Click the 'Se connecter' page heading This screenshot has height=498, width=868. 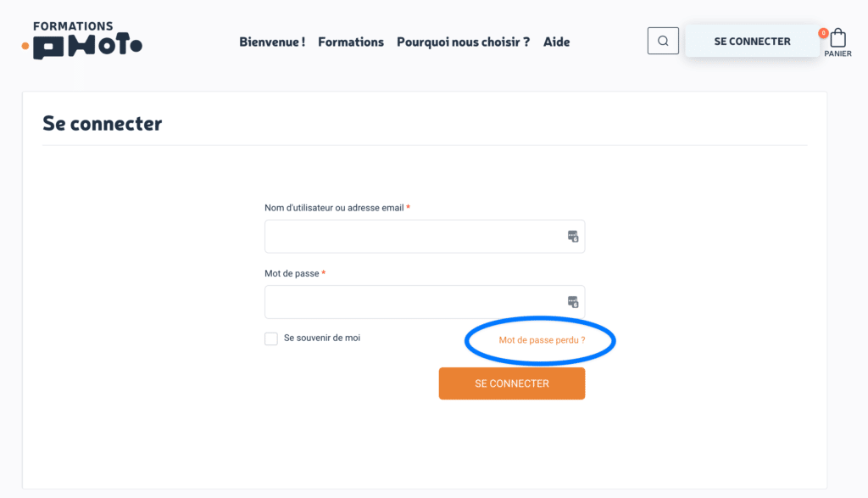point(103,124)
